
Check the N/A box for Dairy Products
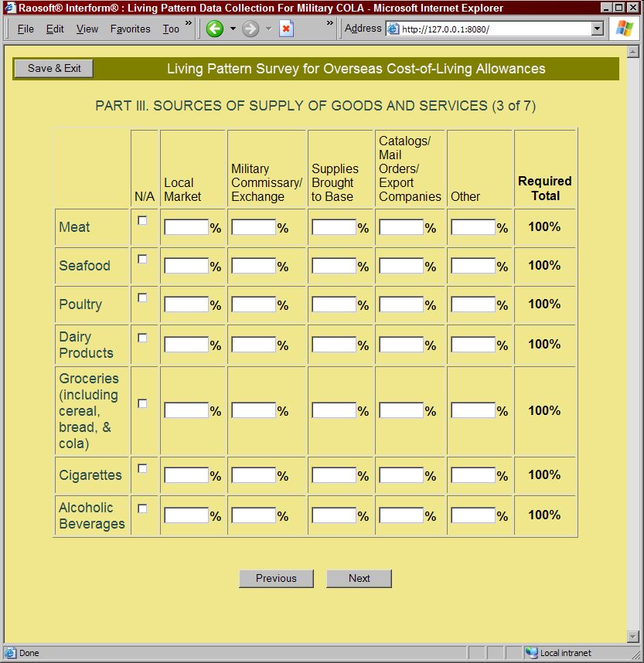tap(142, 338)
